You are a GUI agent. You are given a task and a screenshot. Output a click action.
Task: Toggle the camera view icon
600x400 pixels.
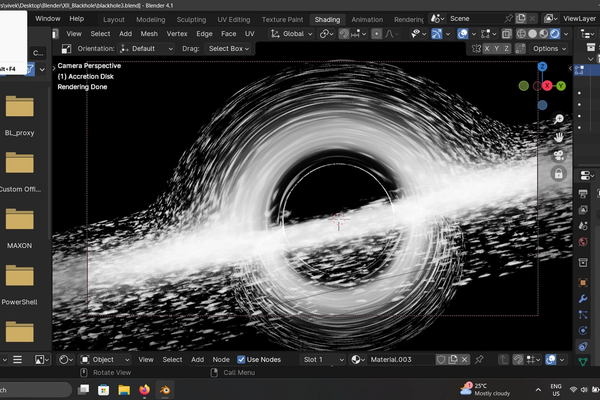click(x=559, y=155)
